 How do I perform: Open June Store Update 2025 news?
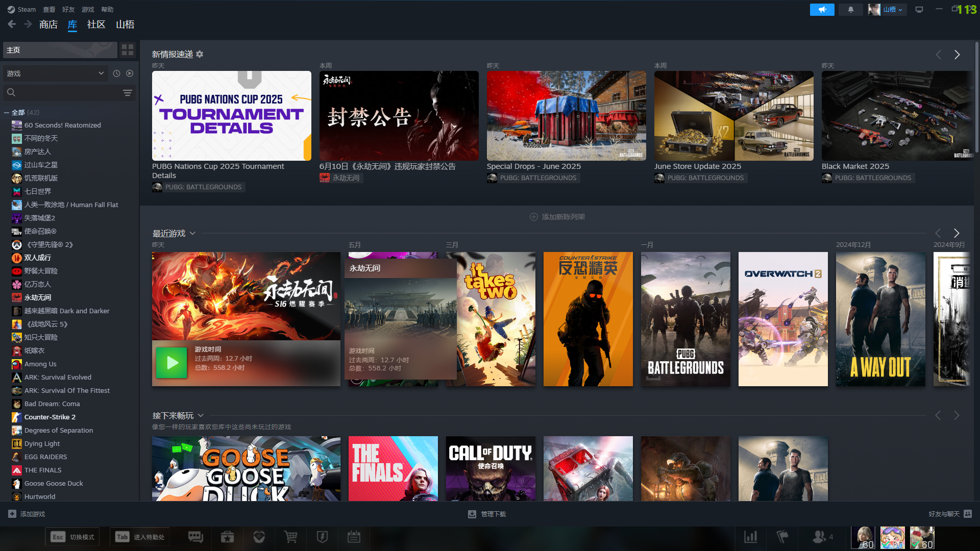tap(733, 116)
